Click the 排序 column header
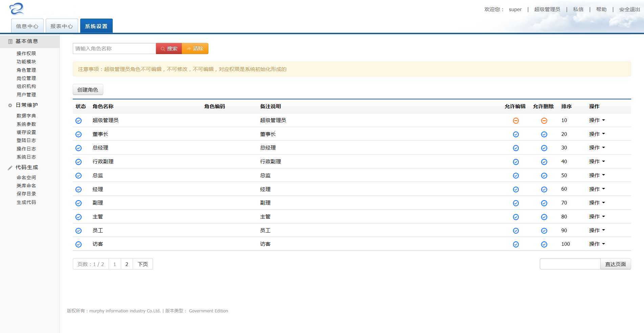 (x=567, y=106)
